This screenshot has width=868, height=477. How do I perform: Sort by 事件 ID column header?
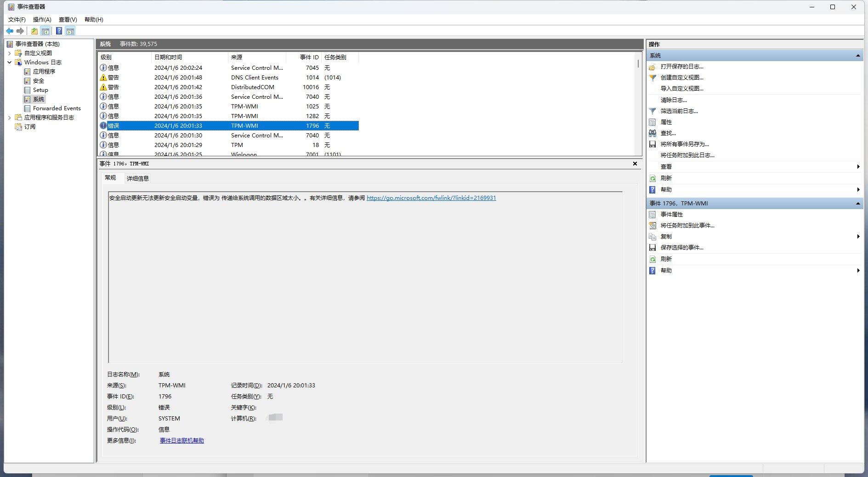pos(303,57)
